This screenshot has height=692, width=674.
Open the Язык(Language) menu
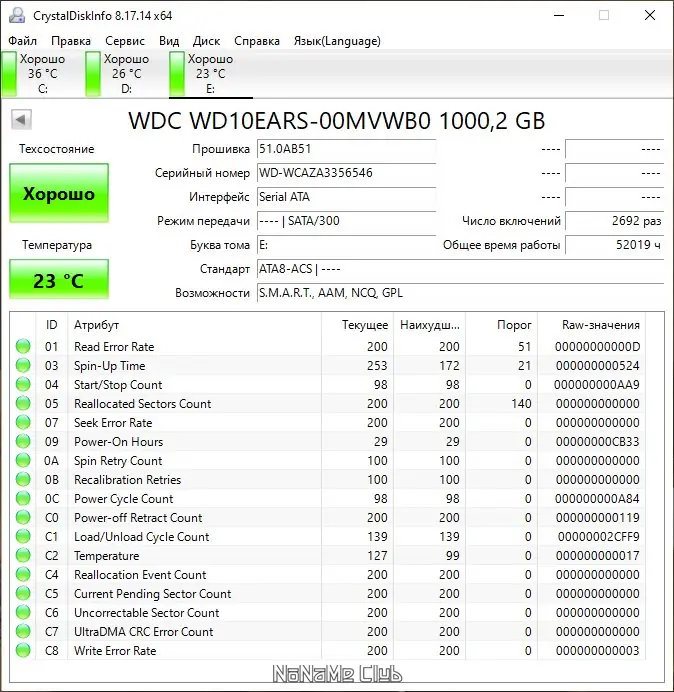point(337,41)
